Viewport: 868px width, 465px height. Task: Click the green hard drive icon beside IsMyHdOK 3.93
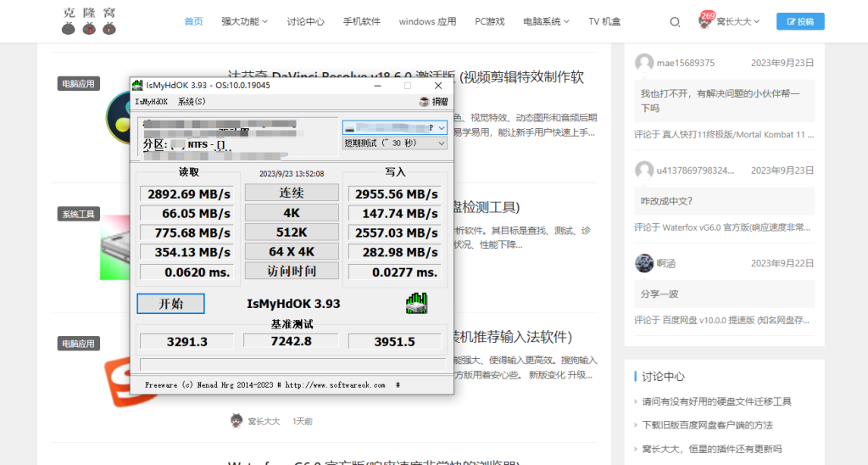416,304
